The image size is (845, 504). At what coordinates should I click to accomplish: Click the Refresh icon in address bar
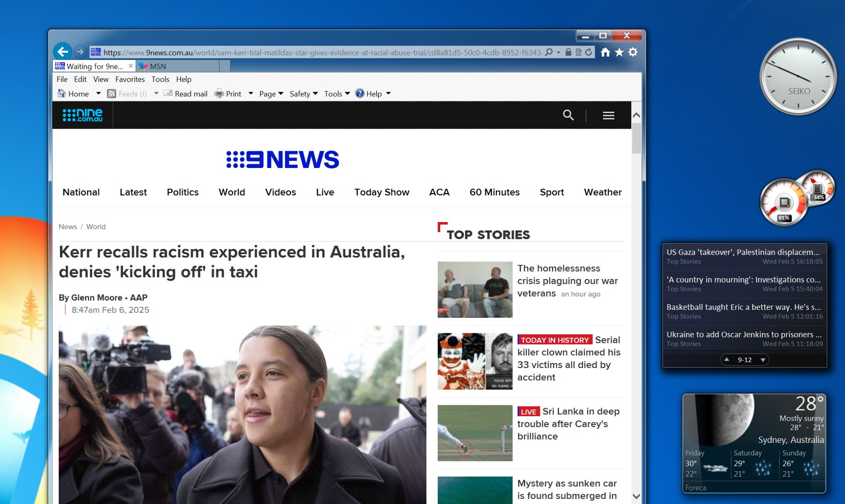click(589, 52)
